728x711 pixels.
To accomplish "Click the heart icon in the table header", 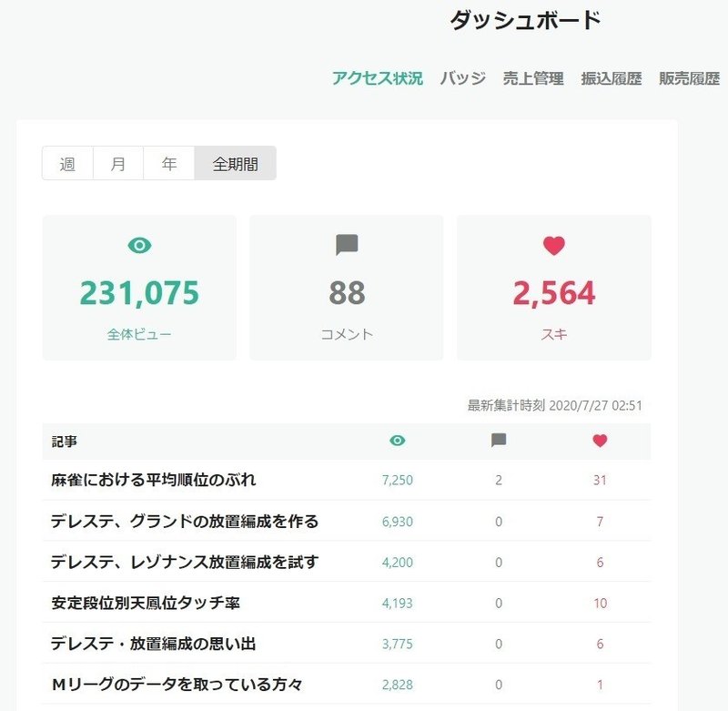I will tap(599, 441).
